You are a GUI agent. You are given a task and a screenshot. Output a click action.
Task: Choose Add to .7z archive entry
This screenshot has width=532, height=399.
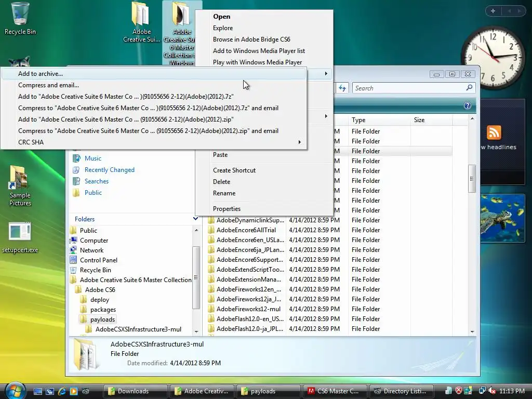click(x=154, y=97)
